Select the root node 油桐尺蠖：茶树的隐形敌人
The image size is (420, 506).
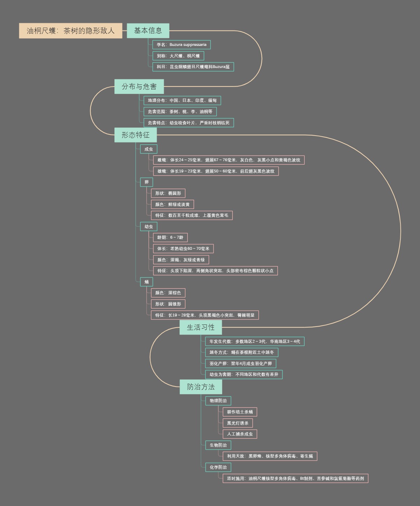click(70, 31)
